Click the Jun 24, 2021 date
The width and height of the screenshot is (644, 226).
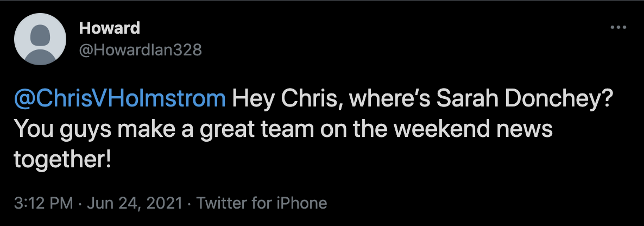(134, 203)
